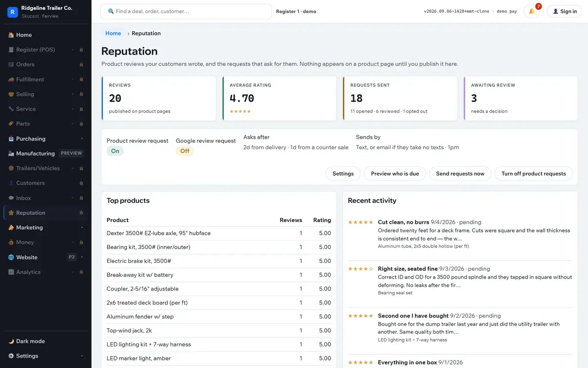588x368 pixels.
Task: Click the P2 badge on the Website row
Action: pyautogui.click(x=72, y=257)
